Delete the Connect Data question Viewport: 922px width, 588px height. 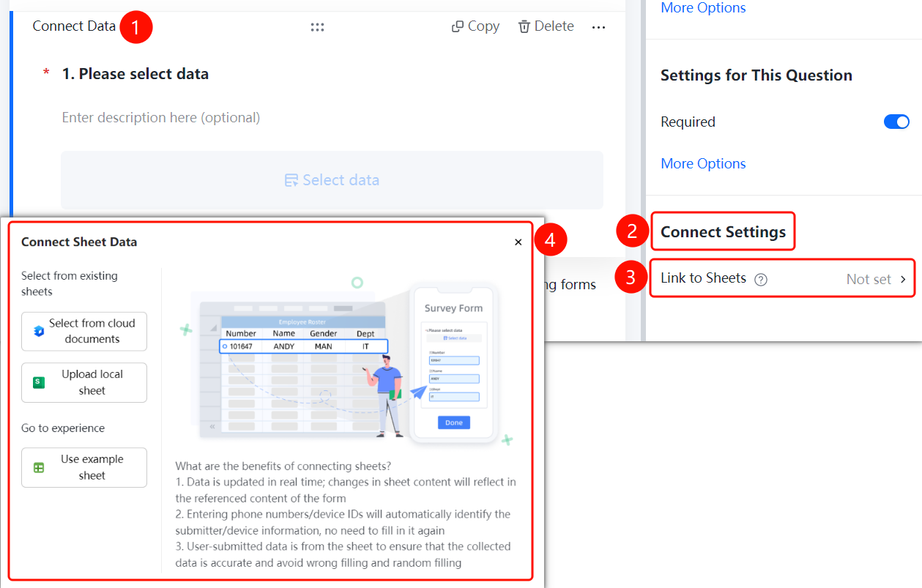(546, 26)
